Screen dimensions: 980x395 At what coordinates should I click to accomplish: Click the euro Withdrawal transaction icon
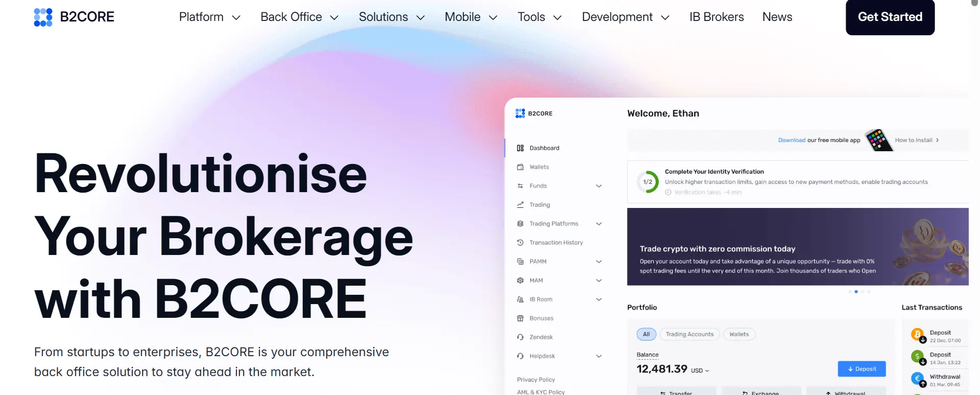[x=918, y=380]
